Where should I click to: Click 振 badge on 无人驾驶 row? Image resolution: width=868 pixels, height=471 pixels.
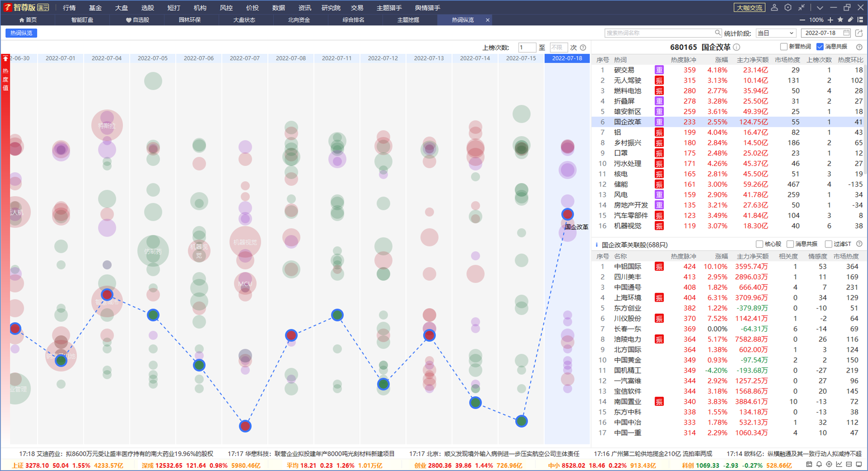[659, 80]
